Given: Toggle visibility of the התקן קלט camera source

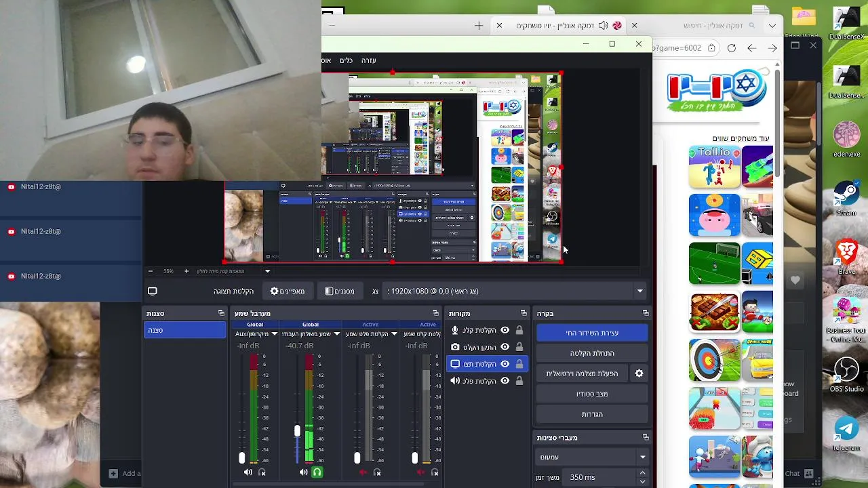Looking at the screenshot, I should (505, 347).
